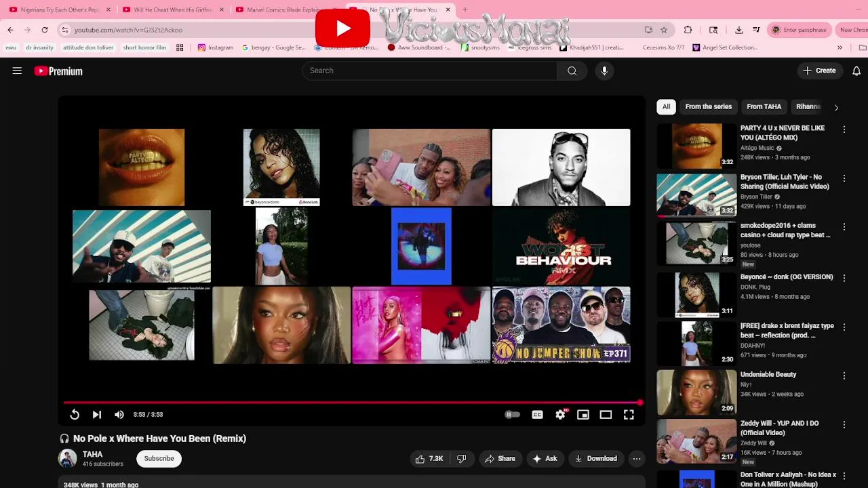Subscribe to TAHA channel

(159, 459)
